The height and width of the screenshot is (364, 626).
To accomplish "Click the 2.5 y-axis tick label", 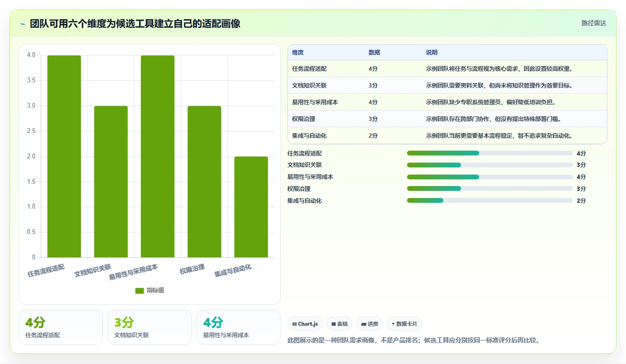I will click(31, 131).
